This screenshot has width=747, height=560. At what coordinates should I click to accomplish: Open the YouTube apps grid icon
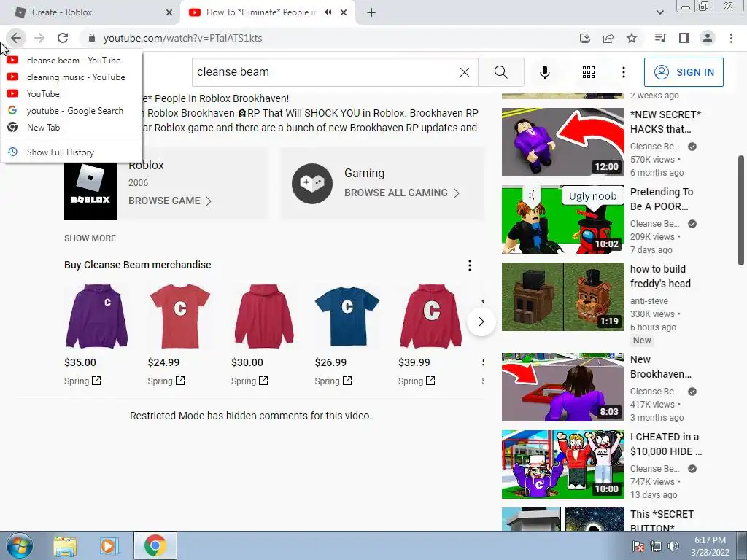589,72
